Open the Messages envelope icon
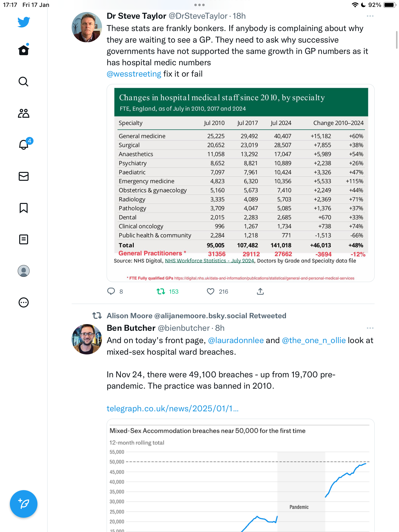This screenshot has width=399, height=532. 24,176
